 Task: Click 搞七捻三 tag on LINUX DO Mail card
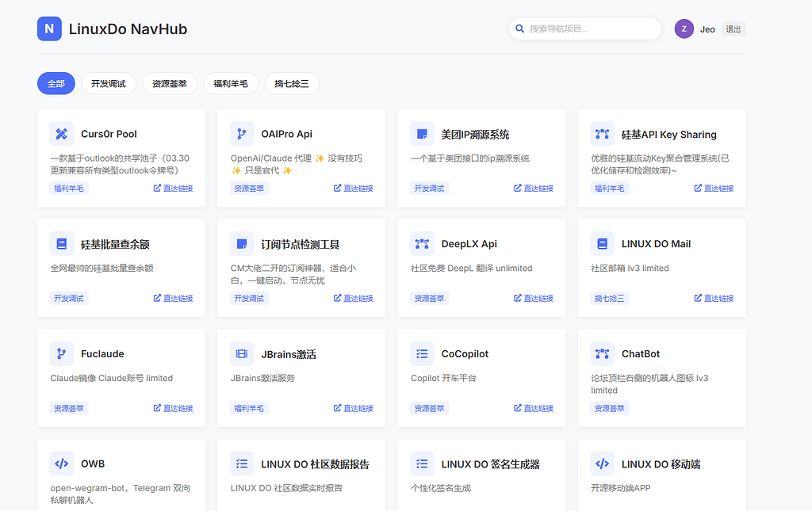[x=610, y=298]
